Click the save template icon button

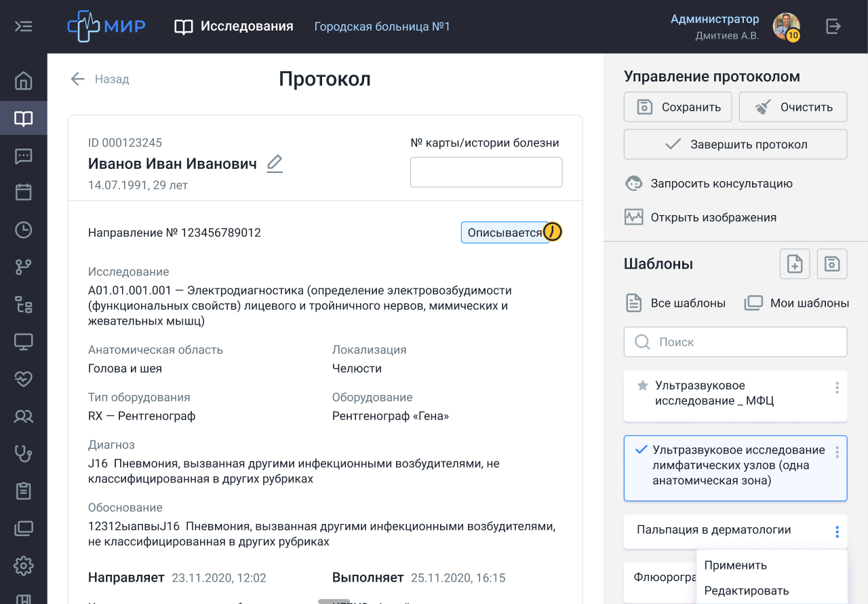[832, 264]
